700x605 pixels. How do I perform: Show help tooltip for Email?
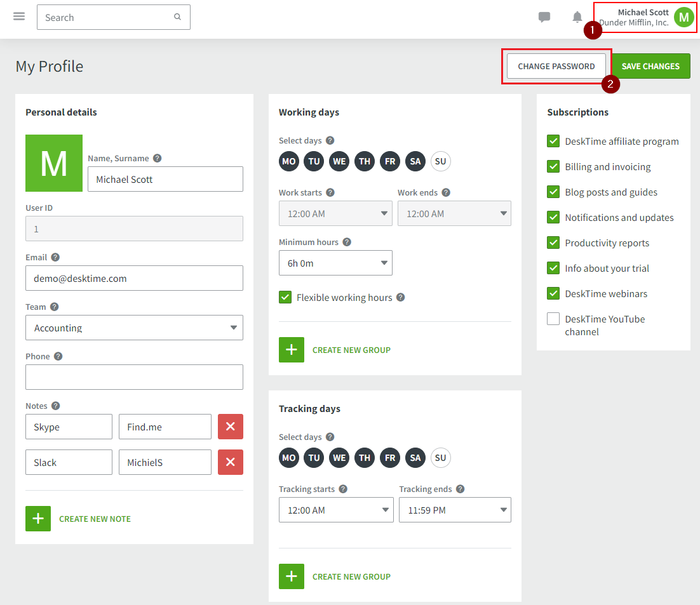point(55,258)
